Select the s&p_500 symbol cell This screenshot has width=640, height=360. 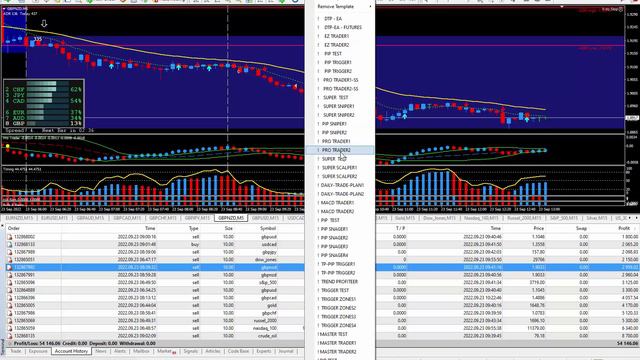tap(269, 282)
